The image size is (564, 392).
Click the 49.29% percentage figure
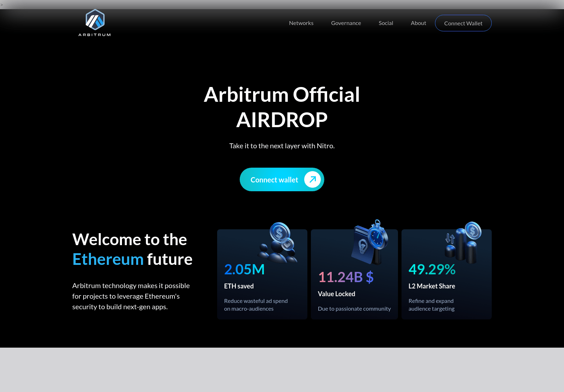[x=431, y=269]
